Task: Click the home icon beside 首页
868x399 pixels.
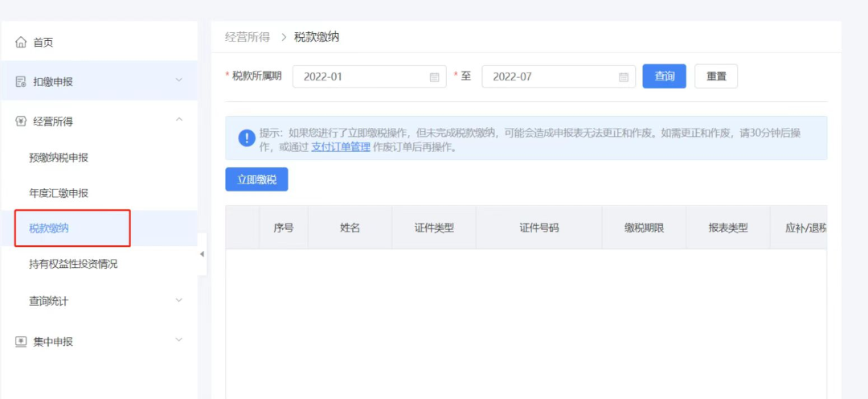Action: pyautogui.click(x=21, y=43)
